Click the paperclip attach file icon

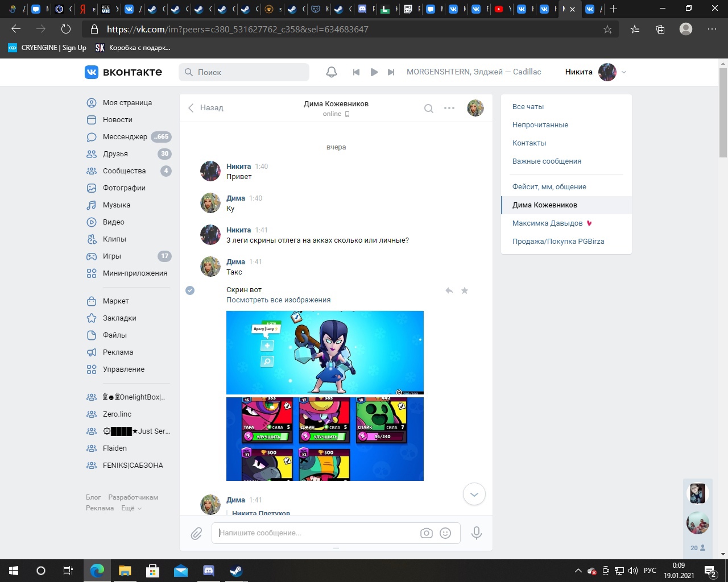pyautogui.click(x=196, y=533)
